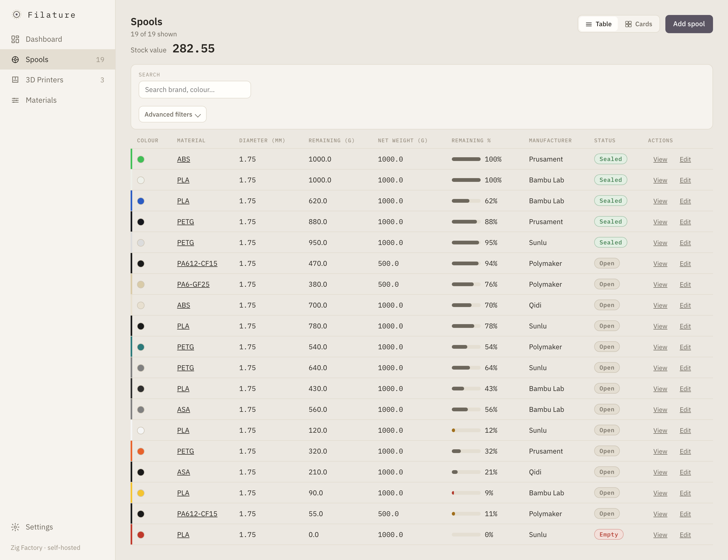Click the orange colour swatch for PETG 320.0
This screenshot has height=560, width=728.
point(141,451)
